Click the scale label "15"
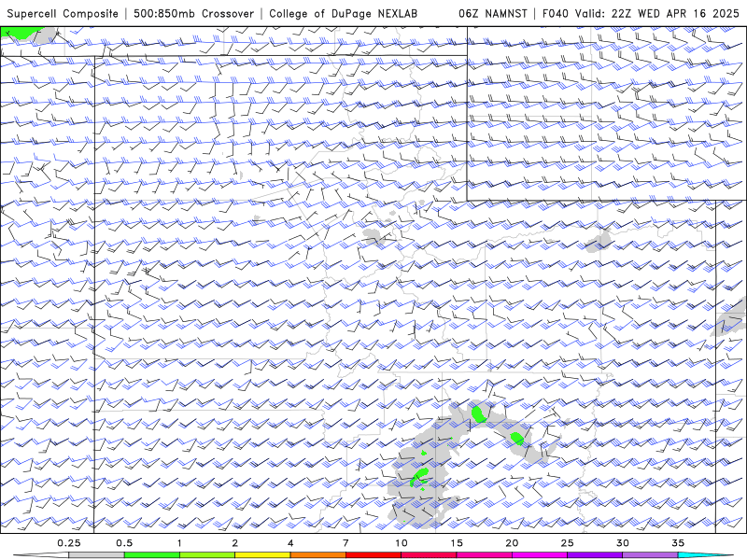This screenshot has width=747, height=560. coord(457,543)
